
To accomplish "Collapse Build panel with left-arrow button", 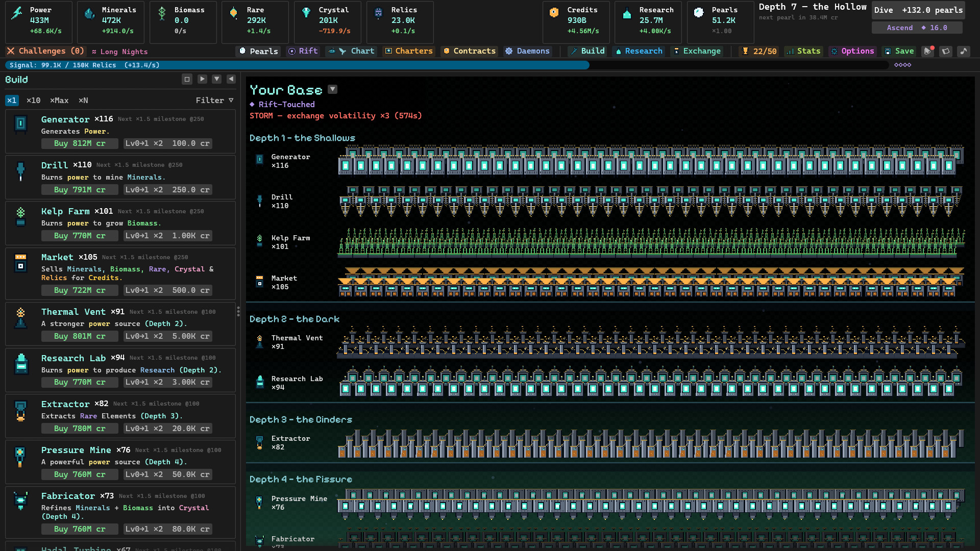I will pos(231,79).
